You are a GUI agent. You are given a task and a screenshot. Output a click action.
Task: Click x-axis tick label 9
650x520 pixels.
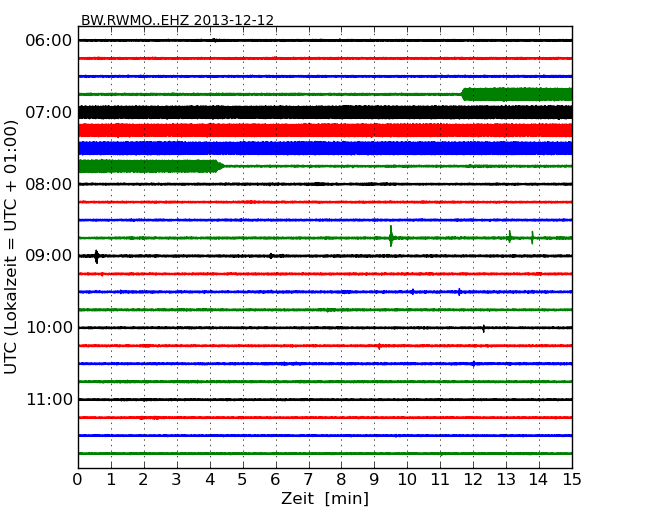coord(374,480)
